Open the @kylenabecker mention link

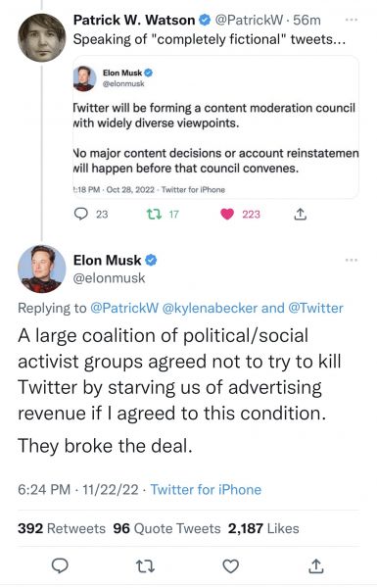click(210, 308)
